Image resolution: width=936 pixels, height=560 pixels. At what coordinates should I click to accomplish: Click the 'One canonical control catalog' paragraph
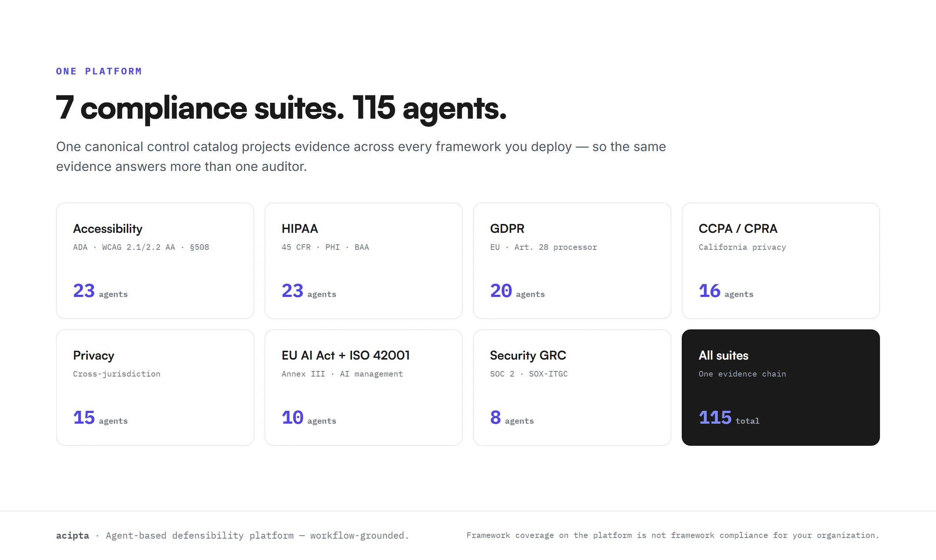point(361,157)
